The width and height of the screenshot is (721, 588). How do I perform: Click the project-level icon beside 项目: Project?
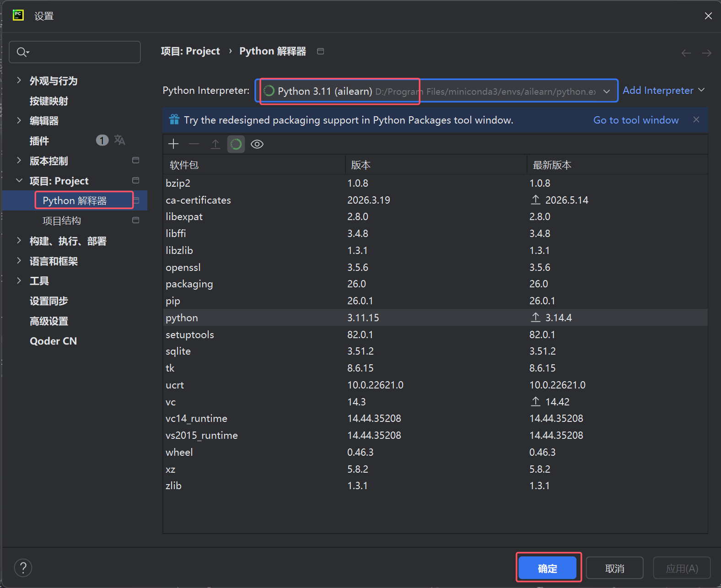[136, 180]
